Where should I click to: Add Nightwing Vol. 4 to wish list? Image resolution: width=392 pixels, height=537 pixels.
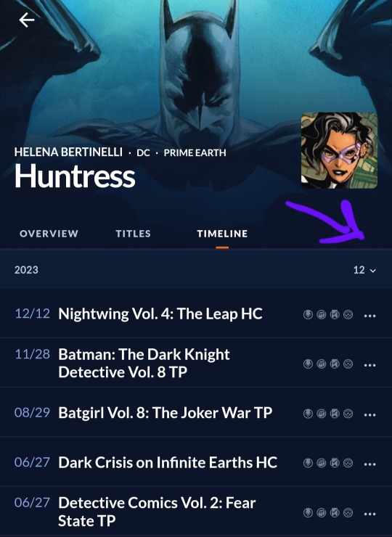point(348,314)
